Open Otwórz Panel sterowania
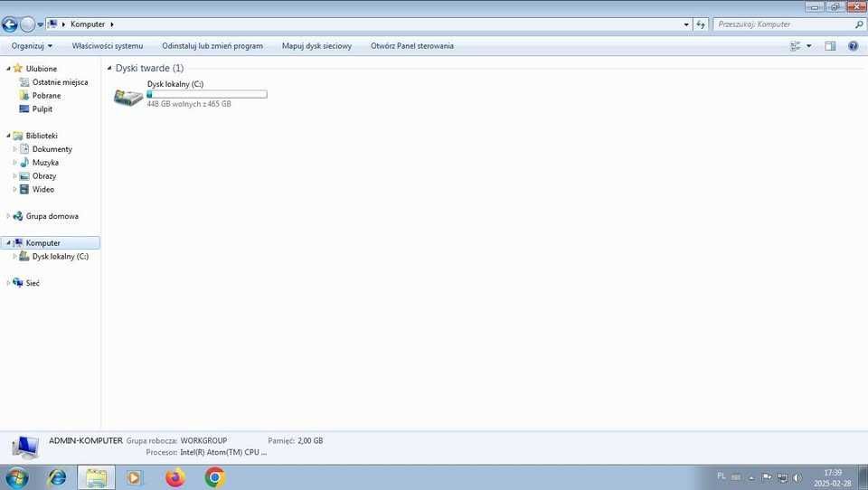This screenshot has width=868, height=490. (412, 46)
